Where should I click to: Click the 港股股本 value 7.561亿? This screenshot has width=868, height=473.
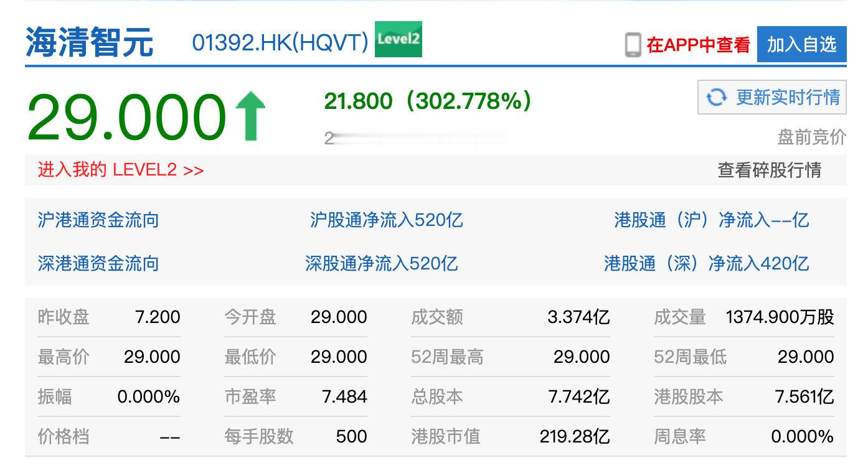click(804, 396)
